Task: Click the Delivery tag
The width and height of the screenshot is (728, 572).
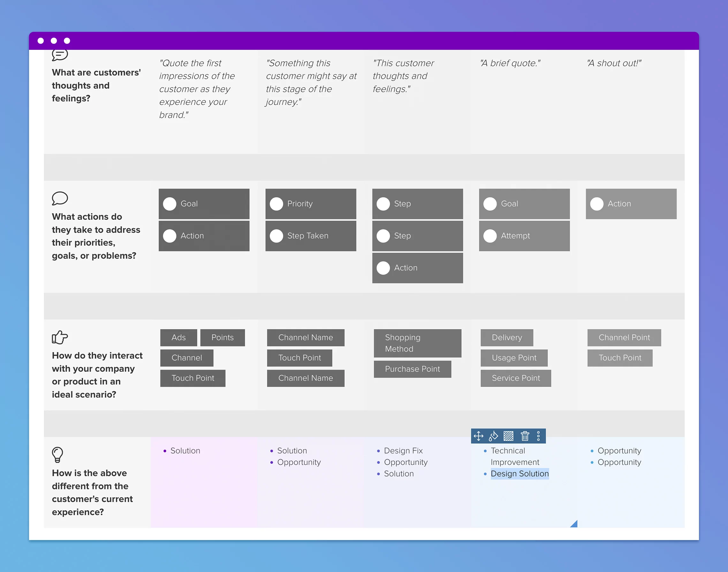Action: tap(507, 338)
